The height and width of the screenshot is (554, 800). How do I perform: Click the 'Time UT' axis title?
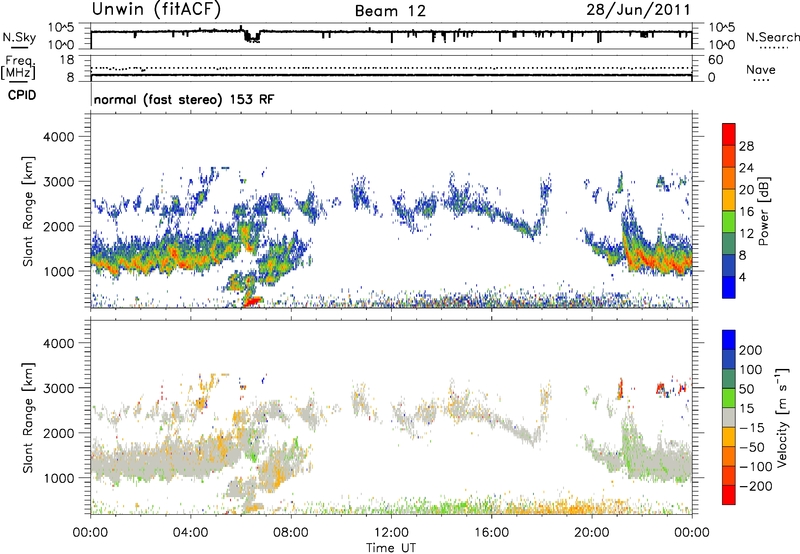pos(391,548)
